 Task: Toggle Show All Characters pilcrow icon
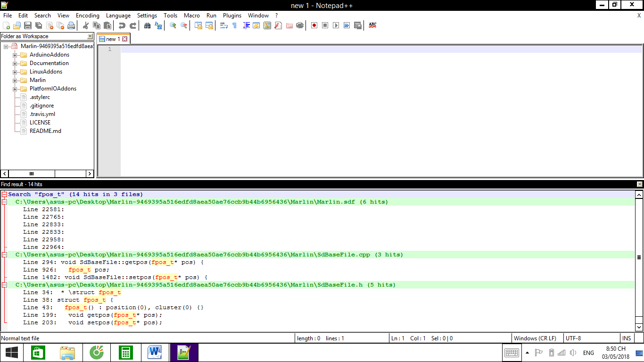click(234, 25)
